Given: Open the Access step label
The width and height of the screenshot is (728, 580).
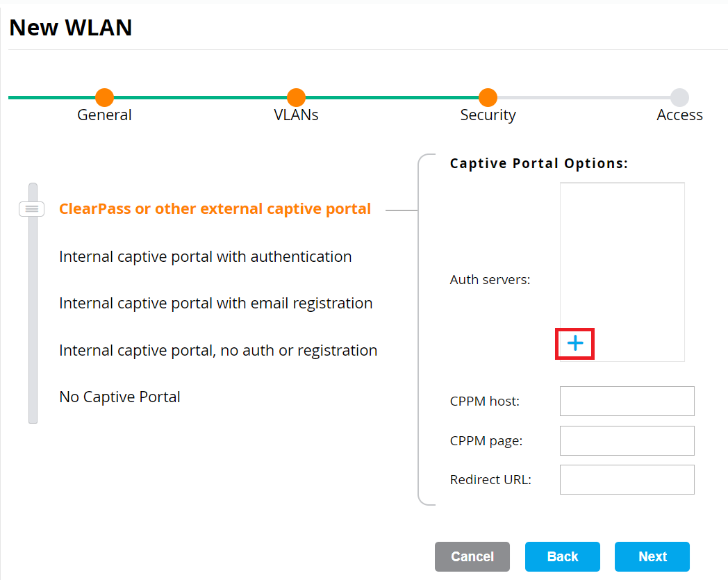Looking at the screenshot, I should (x=679, y=115).
